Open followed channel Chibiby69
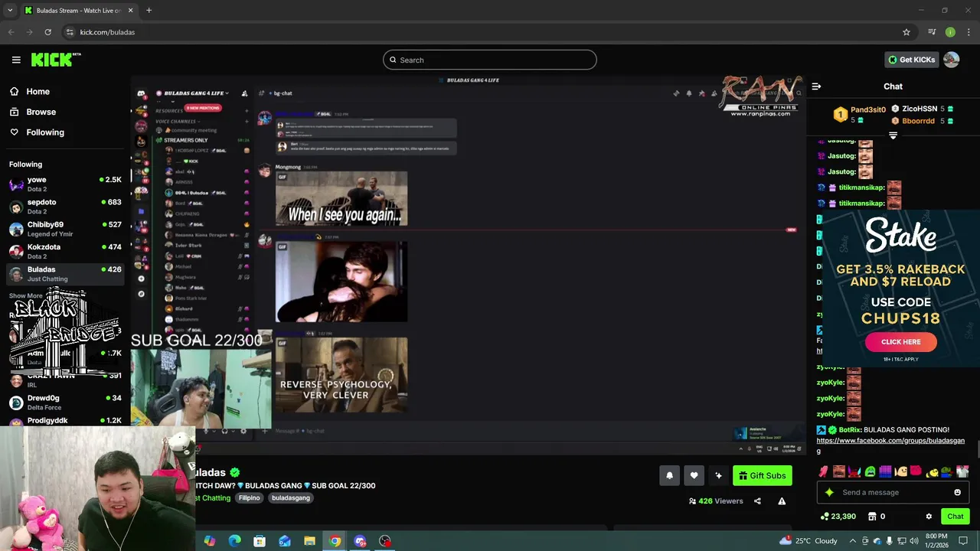Image resolution: width=980 pixels, height=551 pixels. [65, 229]
